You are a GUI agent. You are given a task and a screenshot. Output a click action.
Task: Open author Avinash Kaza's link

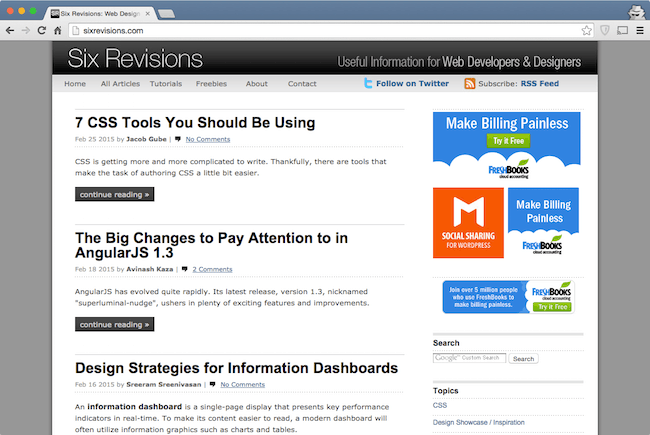point(150,269)
